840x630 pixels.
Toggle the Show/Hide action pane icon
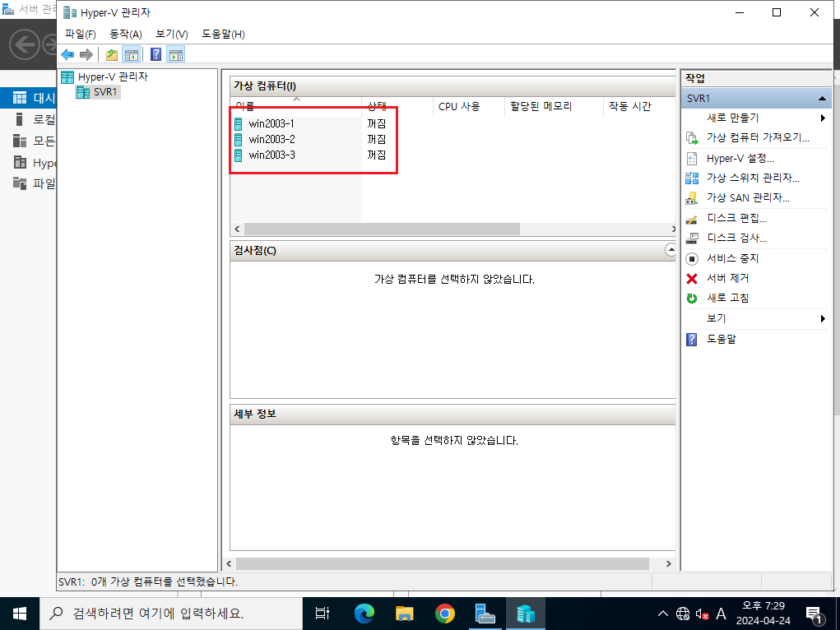click(176, 54)
